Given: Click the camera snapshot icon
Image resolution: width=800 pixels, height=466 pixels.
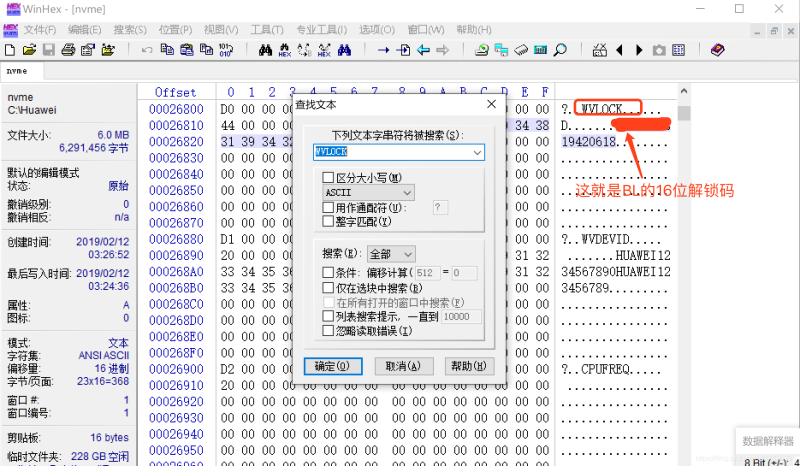Looking at the screenshot, I should click(x=659, y=50).
